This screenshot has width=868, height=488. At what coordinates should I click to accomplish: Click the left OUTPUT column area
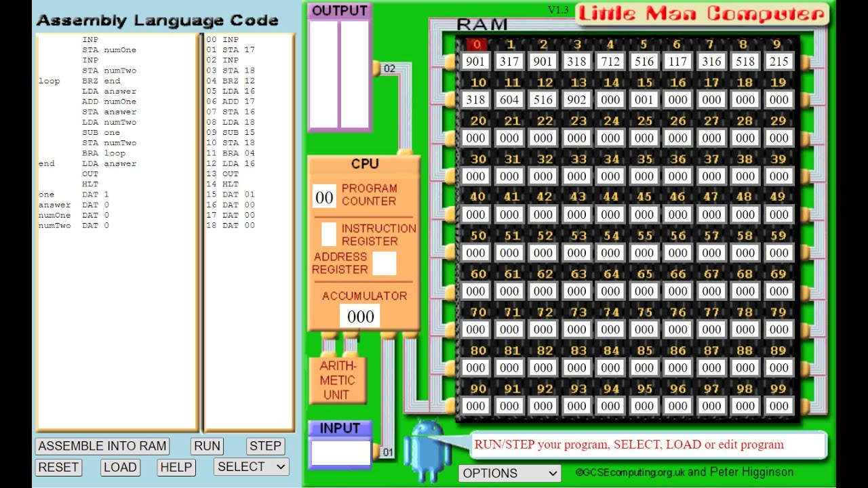[x=323, y=75]
